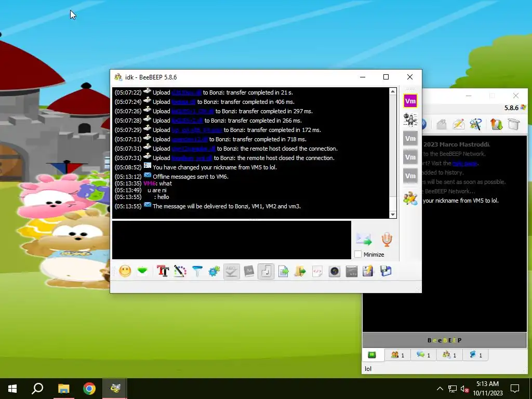Toggle the ABC spell checking button

pos(231,271)
